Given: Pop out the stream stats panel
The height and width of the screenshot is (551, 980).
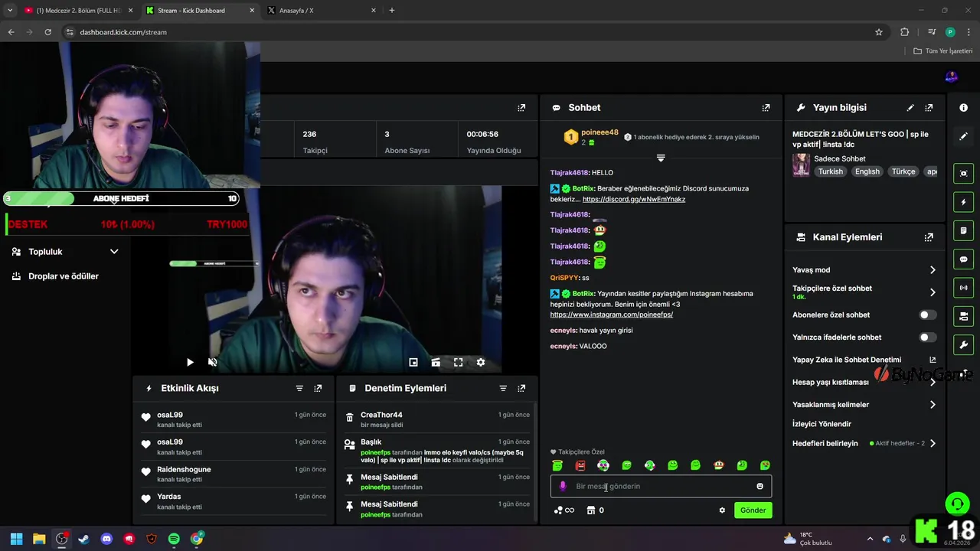Looking at the screenshot, I should pyautogui.click(x=521, y=108).
